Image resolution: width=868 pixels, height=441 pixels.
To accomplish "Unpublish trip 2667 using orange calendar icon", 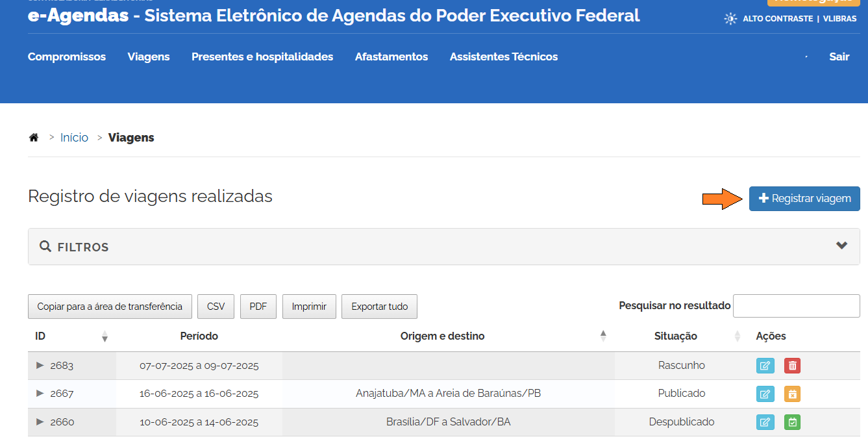I will (792, 394).
